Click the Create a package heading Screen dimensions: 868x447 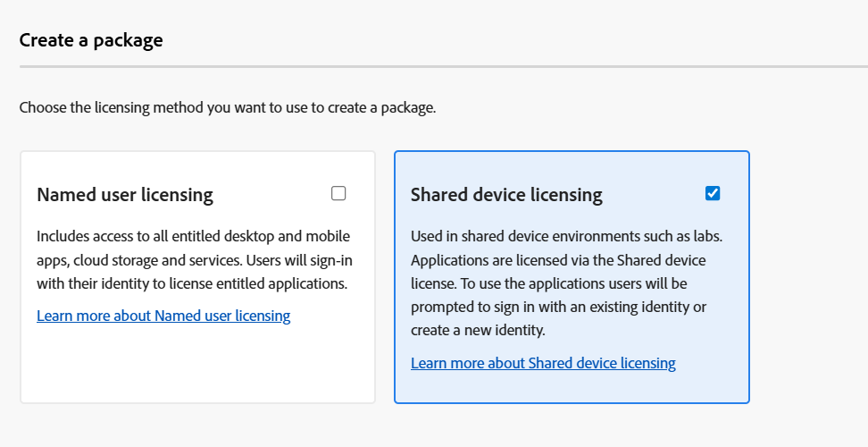[x=91, y=40]
